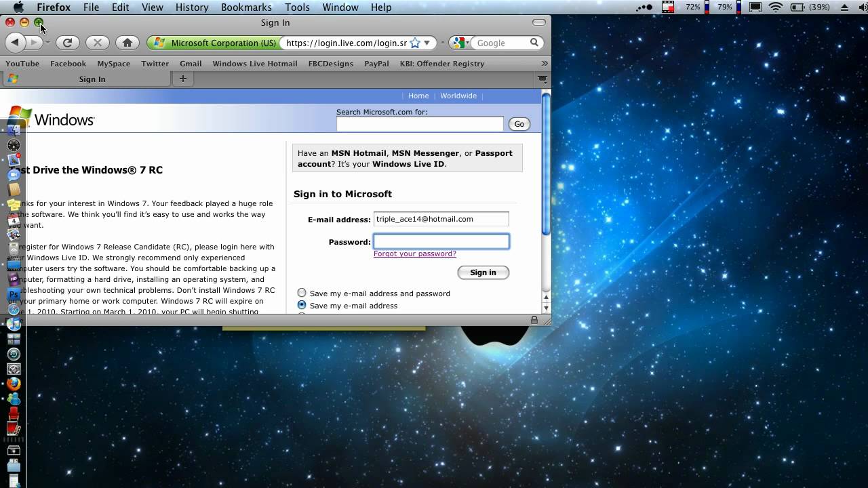Click the display mirroring menu bar icon

pos(755,7)
